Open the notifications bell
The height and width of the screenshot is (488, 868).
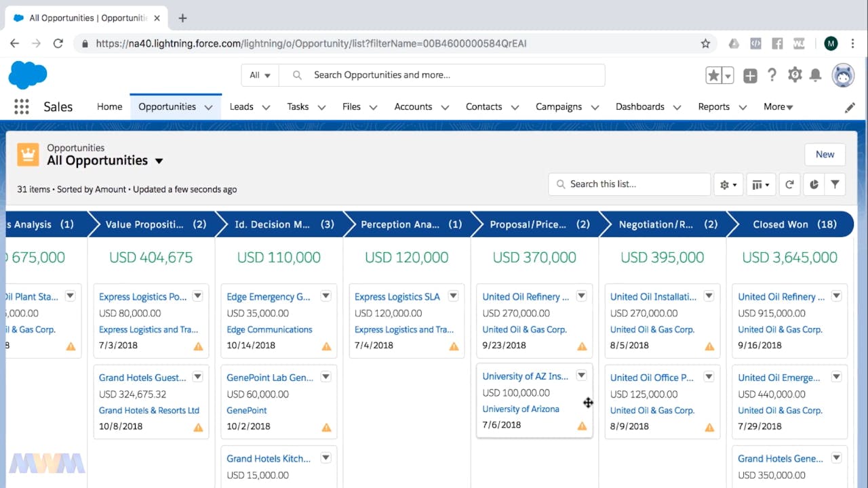point(816,75)
